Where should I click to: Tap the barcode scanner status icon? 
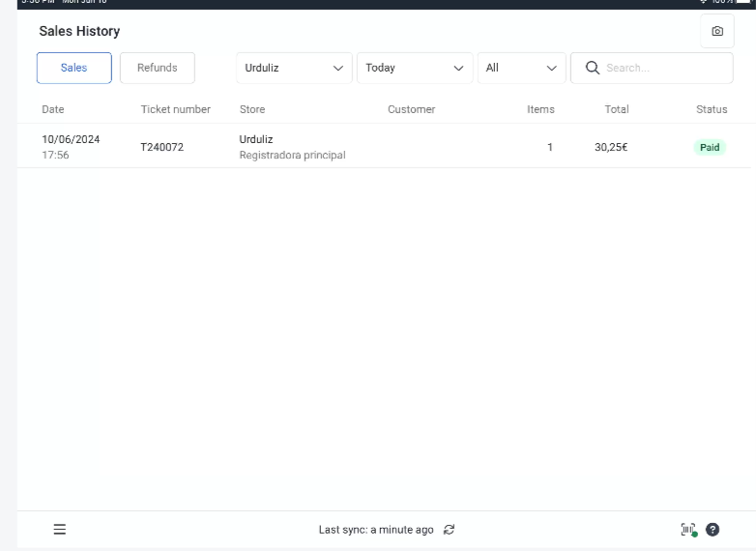[688, 530]
